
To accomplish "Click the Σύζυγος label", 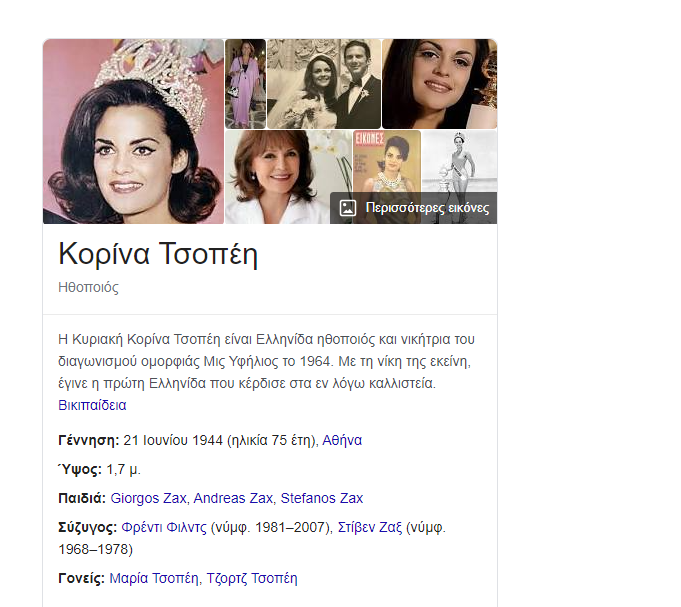I will click(88, 527).
